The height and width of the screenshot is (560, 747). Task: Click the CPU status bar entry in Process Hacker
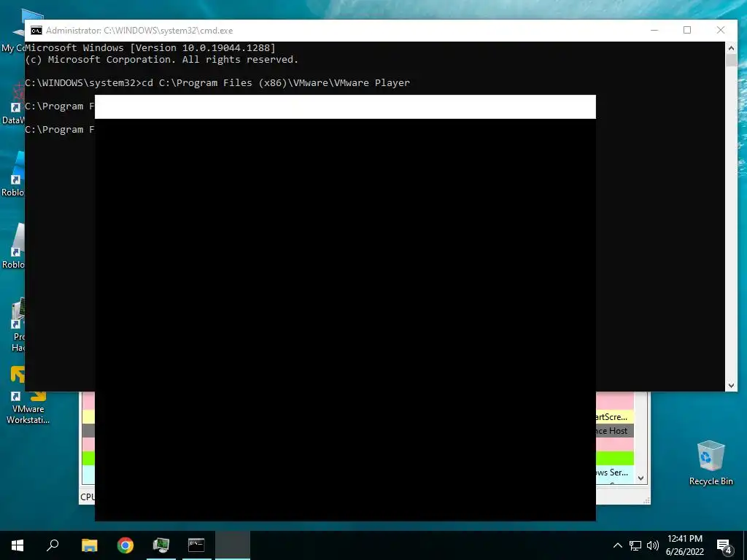tap(88, 497)
